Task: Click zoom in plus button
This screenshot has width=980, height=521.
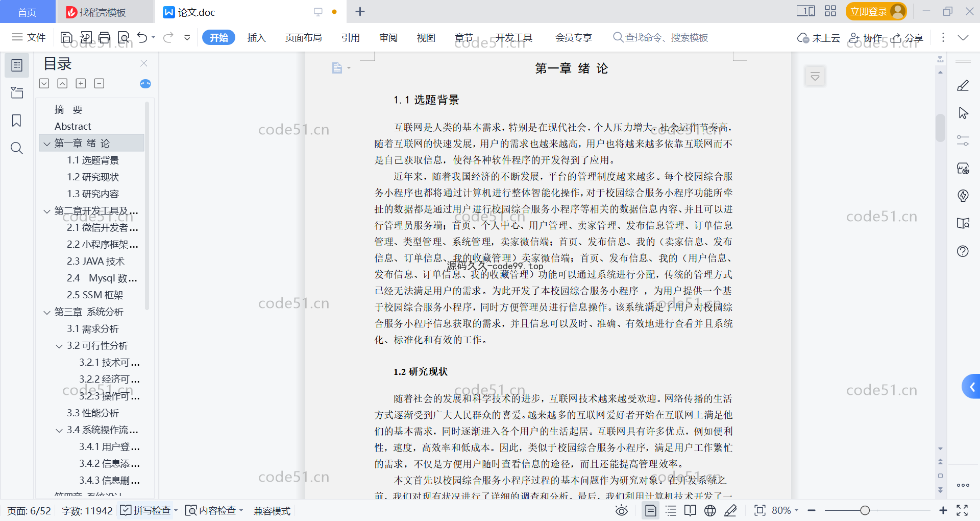Action: [943, 510]
